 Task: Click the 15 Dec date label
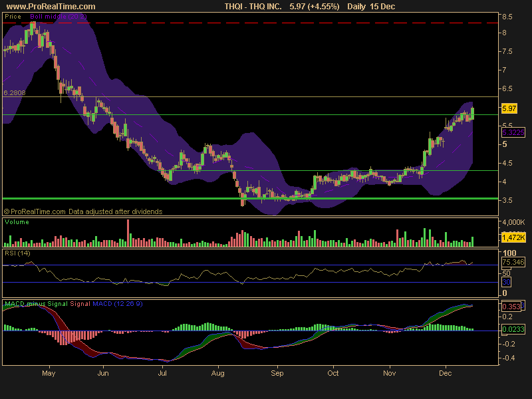click(383, 7)
